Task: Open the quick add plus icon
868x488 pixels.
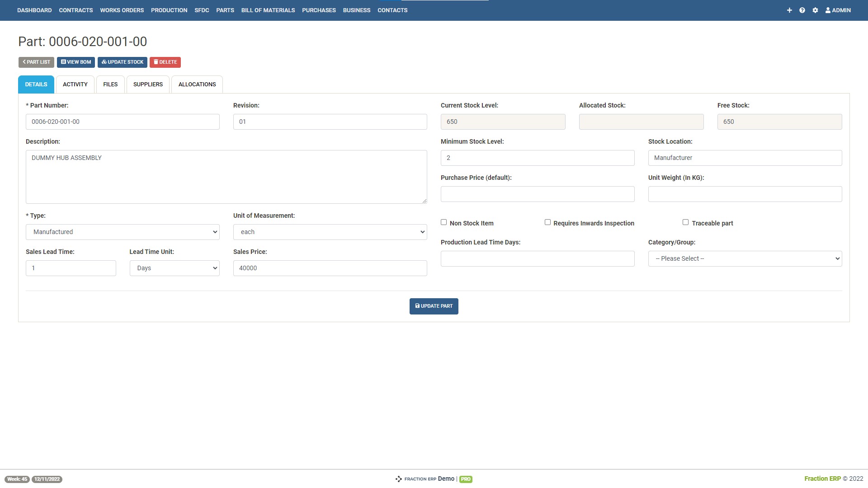Action: coord(789,10)
